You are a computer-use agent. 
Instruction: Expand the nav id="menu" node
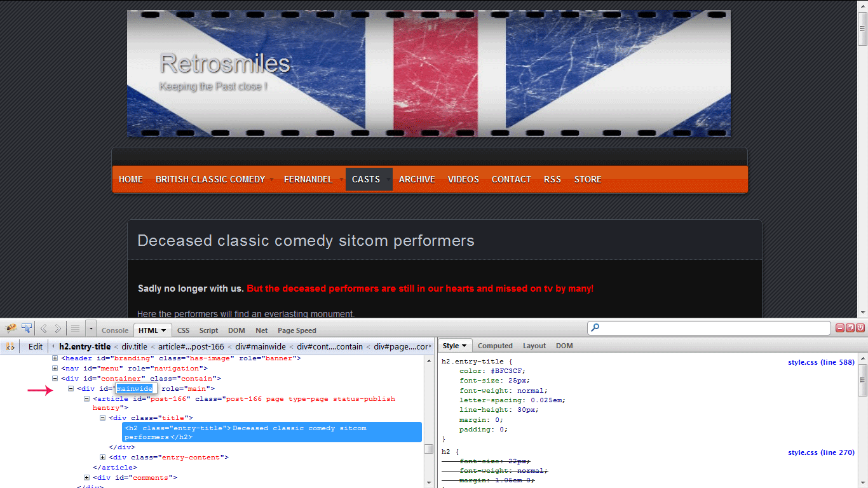pos(55,369)
